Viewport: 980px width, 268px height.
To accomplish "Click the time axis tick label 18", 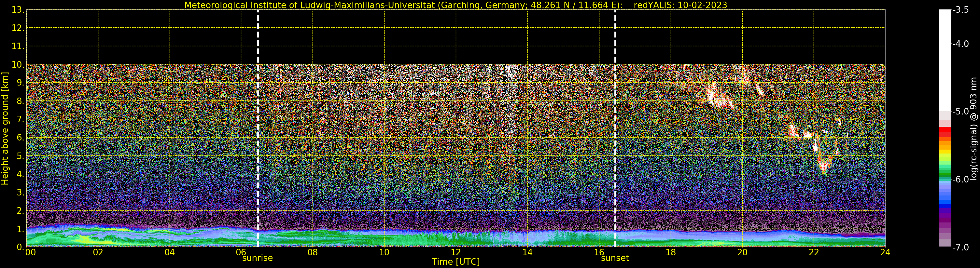I will tap(671, 252).
